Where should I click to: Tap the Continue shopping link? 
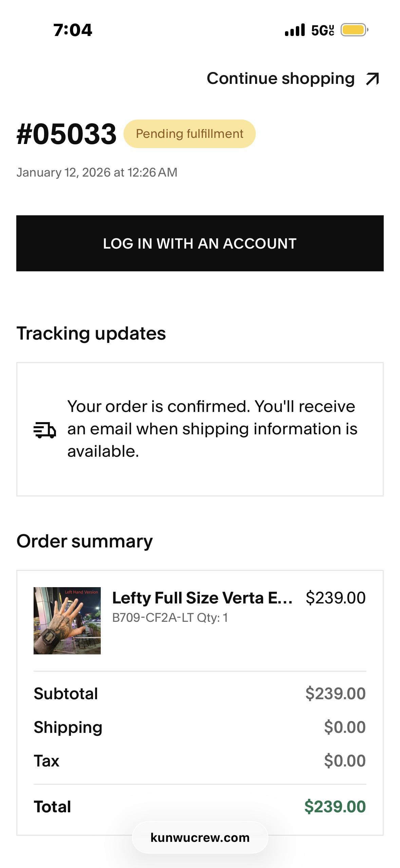(281, 79)
